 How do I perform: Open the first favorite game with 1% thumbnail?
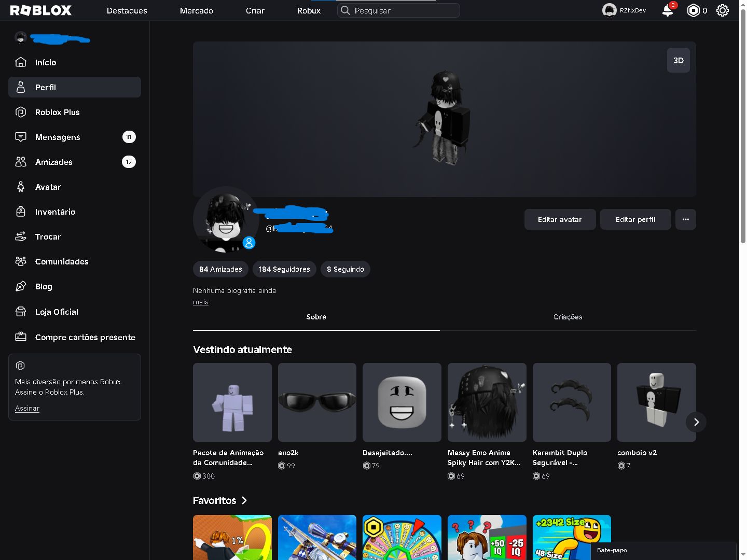[232, 537]
